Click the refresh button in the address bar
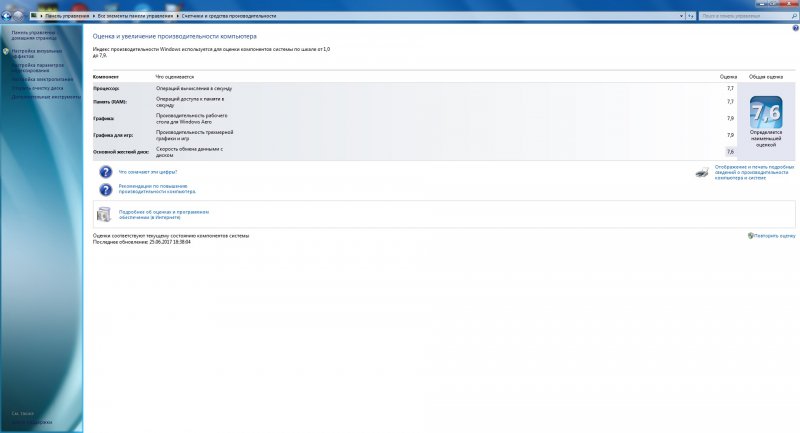This screenshot has height=433, width=800. pyautogui.click(x=689, y=16)
